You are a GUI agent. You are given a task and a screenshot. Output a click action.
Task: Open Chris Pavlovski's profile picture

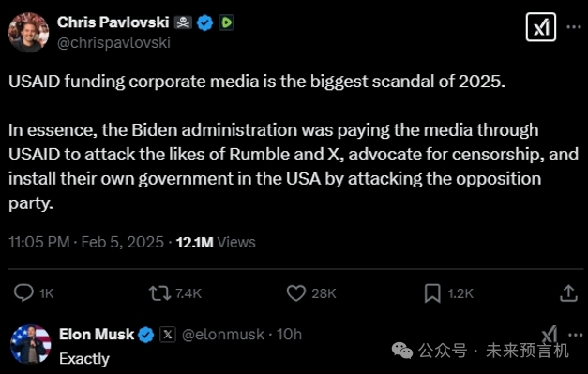click(x=28, y=32)
